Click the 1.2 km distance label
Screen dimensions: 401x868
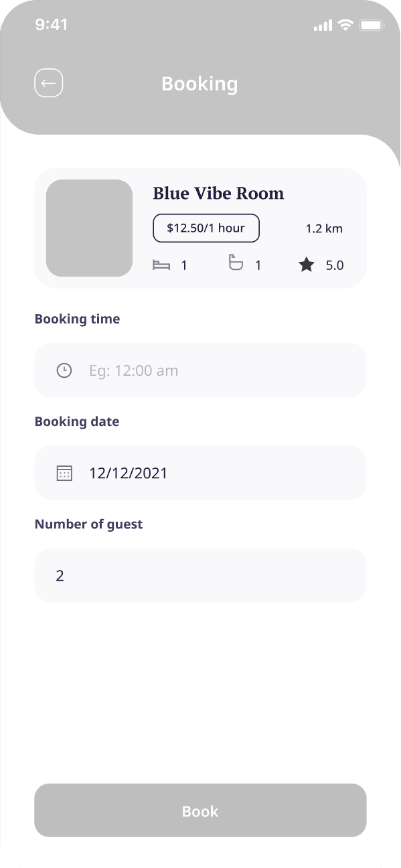(323, 228)
